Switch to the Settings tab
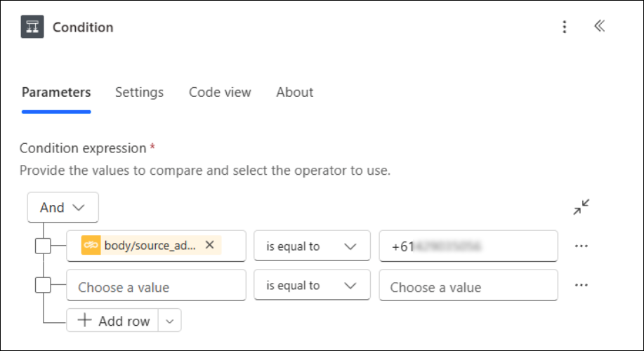This screenshot has height=351, width=644. click(x=139, y=93)
